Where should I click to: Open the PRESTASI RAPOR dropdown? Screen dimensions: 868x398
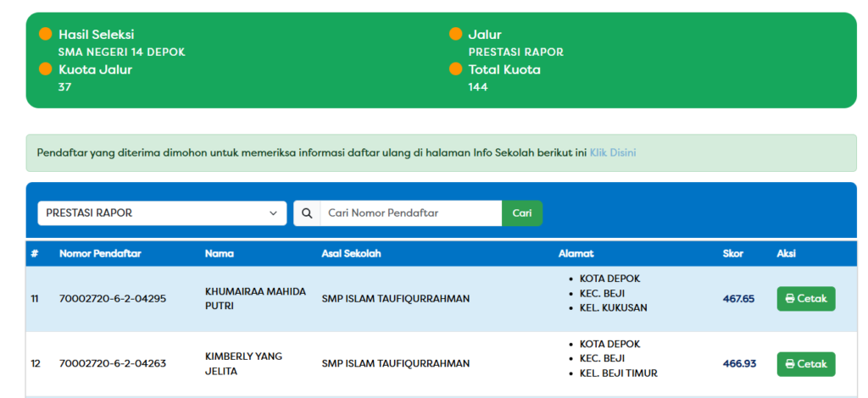162,213
